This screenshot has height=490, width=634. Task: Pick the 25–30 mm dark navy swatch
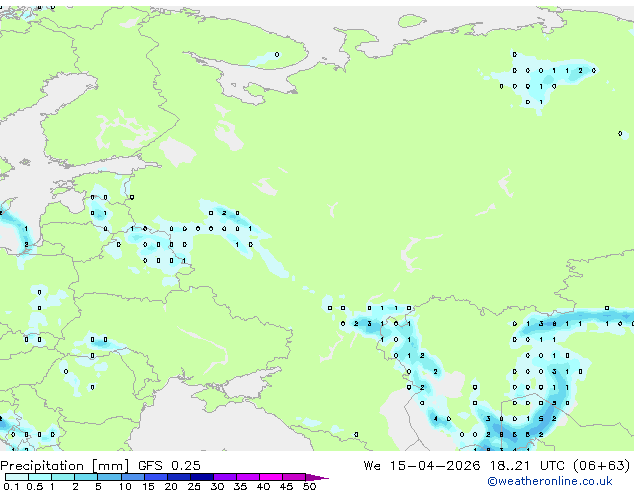202,477
